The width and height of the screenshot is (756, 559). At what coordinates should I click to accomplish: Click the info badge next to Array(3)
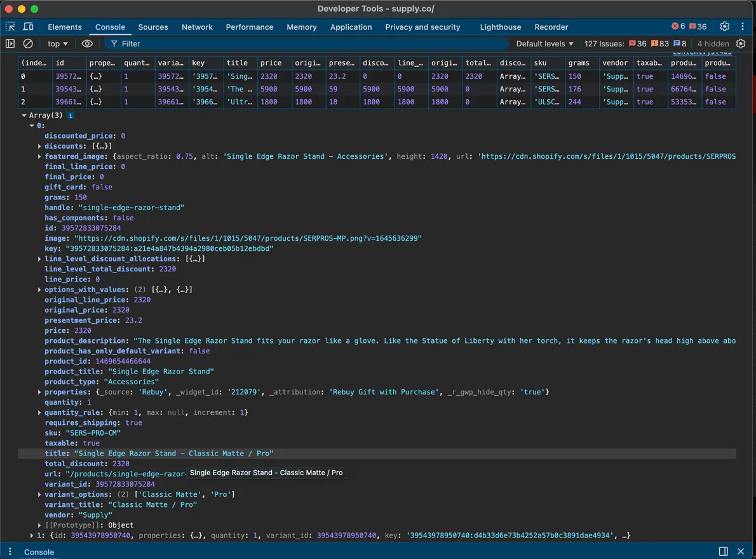71,116
